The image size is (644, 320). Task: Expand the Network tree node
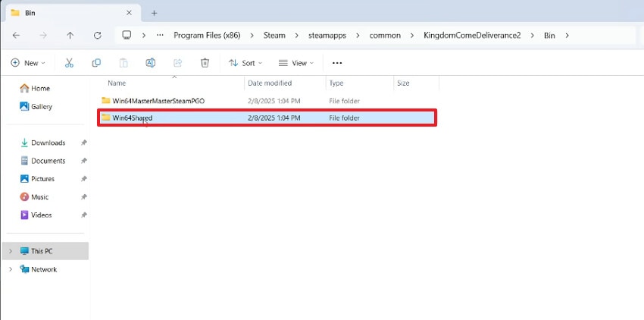click(11, 269)
